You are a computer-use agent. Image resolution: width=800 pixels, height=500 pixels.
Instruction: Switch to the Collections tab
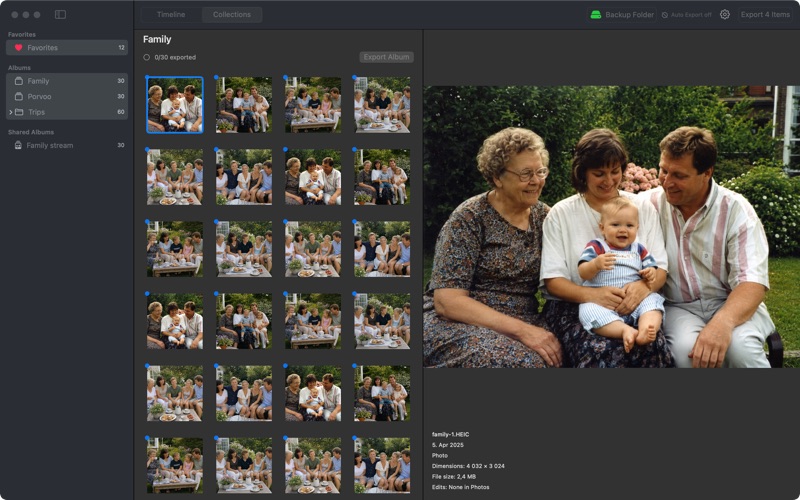(232, 14)
